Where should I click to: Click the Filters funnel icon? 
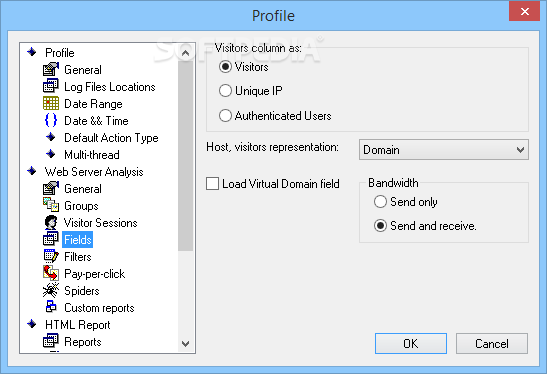point(51,256)
